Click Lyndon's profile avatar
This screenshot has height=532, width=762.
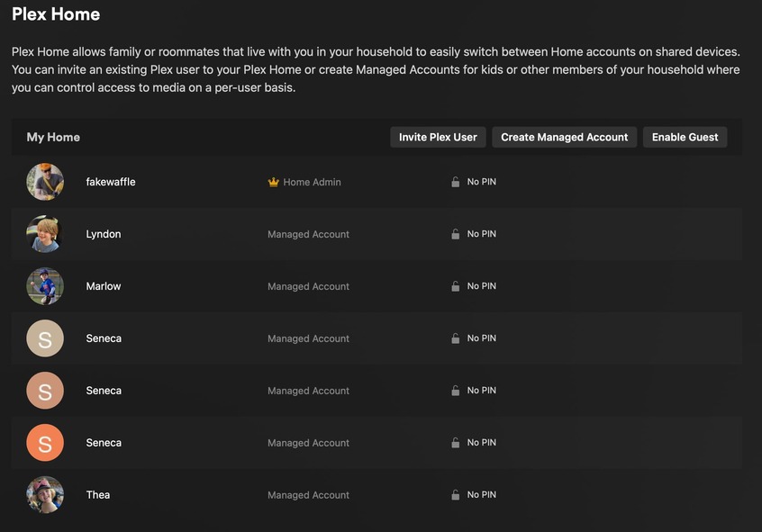[45, 234]
